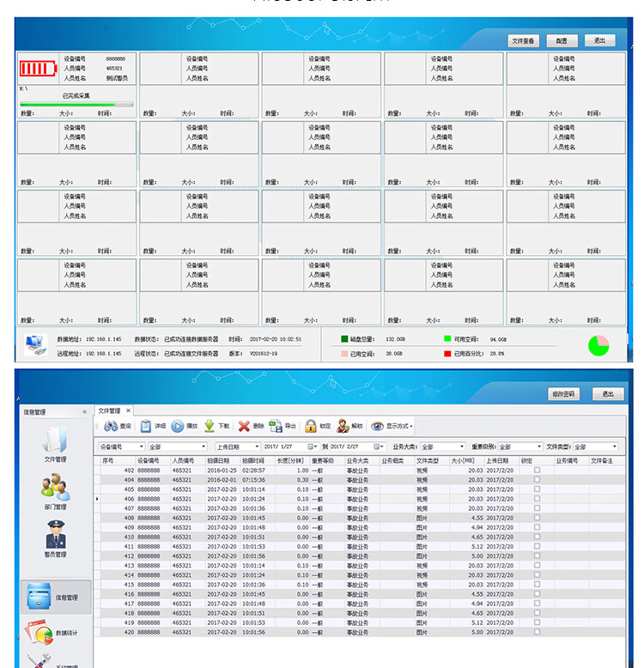Open the 2017/1/27 start date picker
Screen dimensions: 644x668
point(313,446)
